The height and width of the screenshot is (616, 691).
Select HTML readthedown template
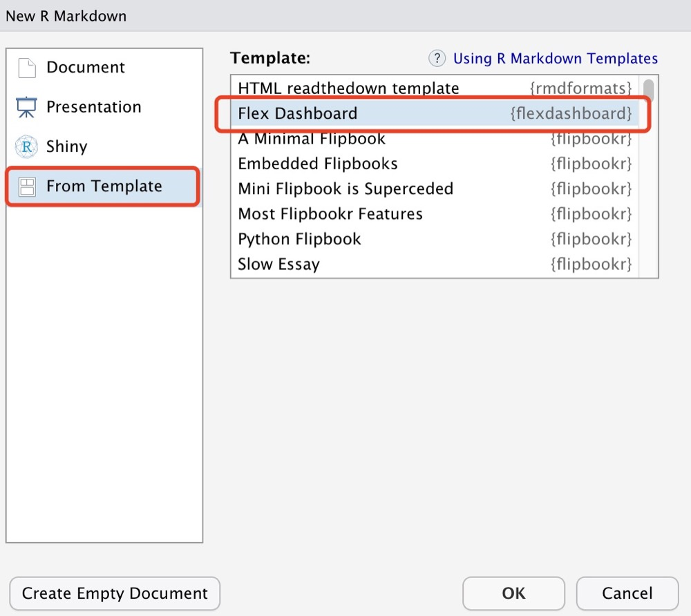click(x=348, y=88)
